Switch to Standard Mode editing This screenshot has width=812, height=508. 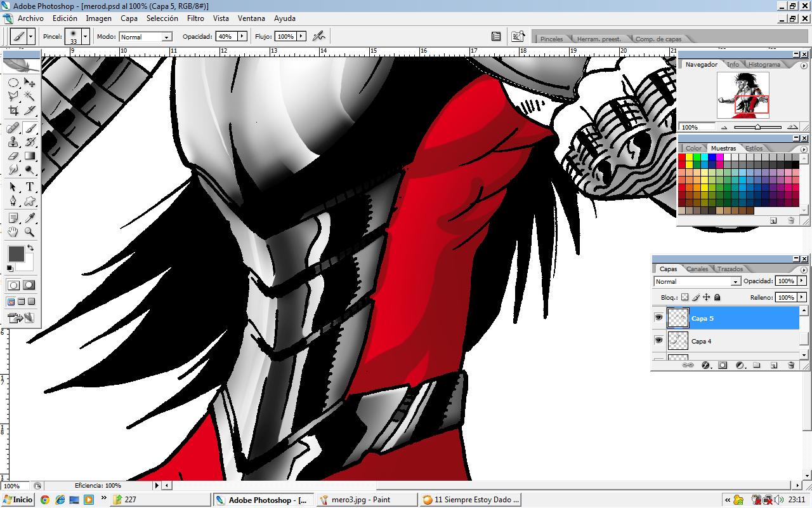click(x=13, y=286)
